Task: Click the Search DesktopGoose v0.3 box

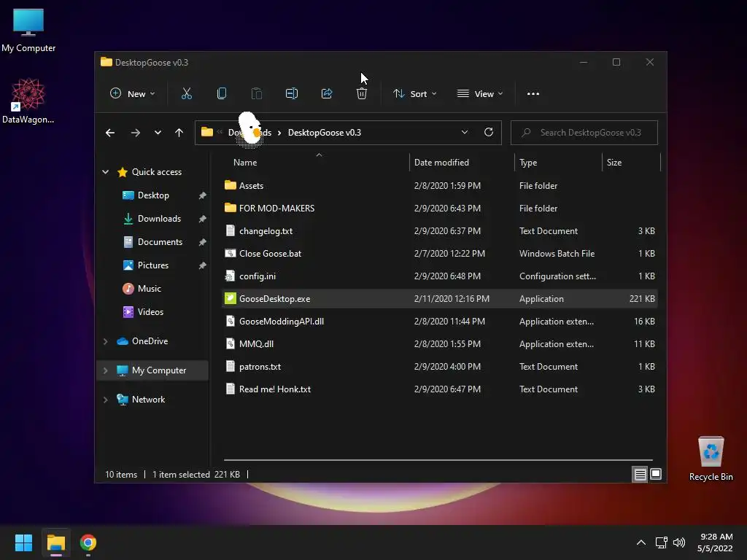Action: click(x=584, y=133)
